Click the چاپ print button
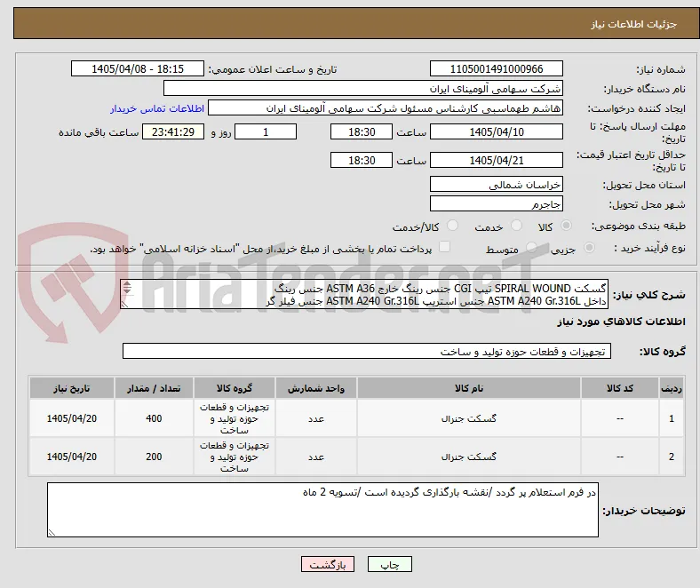 click(x=390, y=564)
